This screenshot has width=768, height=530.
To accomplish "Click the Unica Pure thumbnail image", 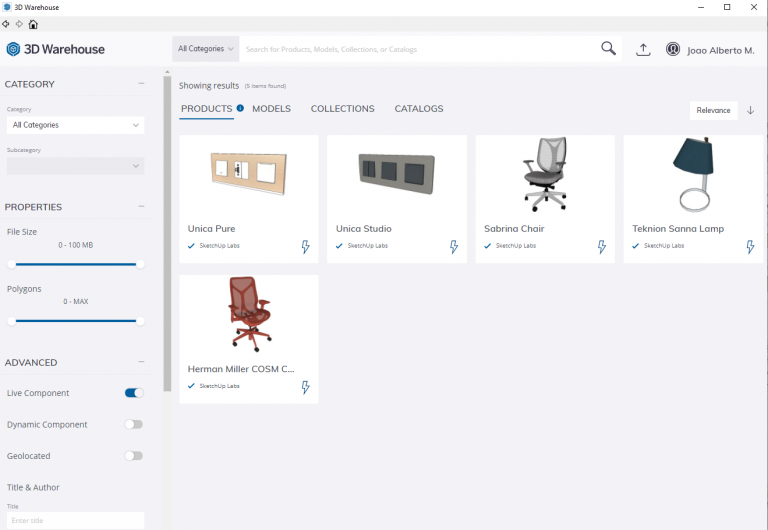I will coord(249,173).
